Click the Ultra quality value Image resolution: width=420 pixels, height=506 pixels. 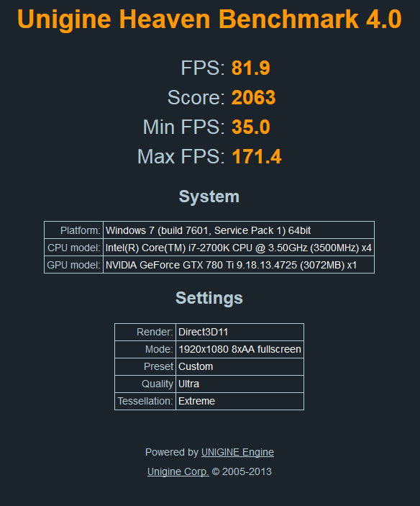[239, 384]
